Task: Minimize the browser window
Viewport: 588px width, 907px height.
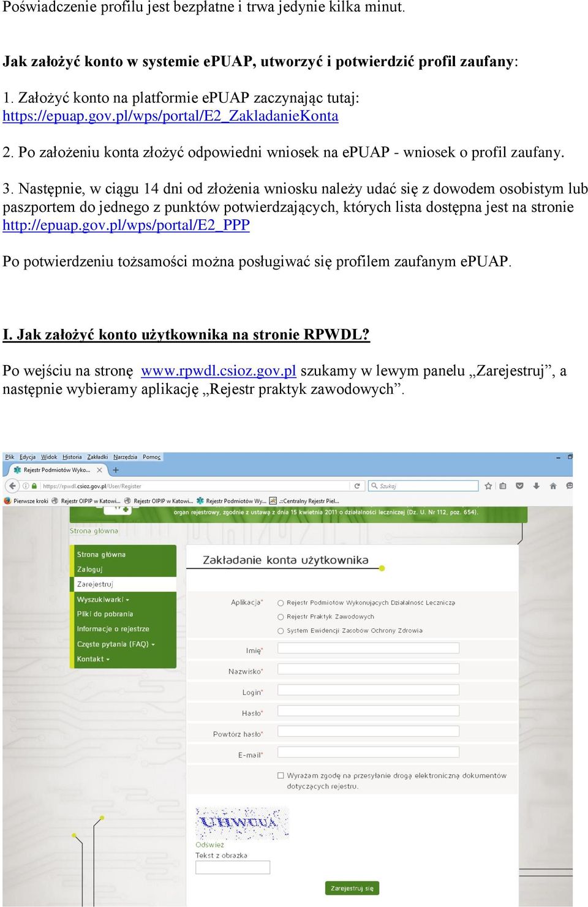Action: coord(558,457)
